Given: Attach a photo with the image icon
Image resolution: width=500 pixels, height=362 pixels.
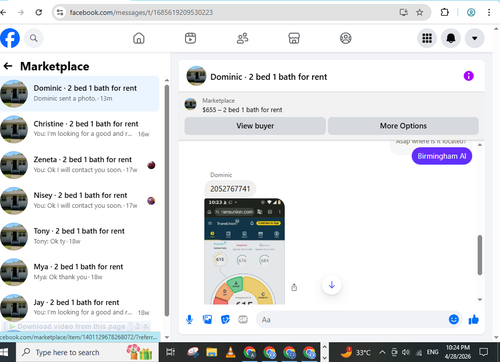Looking at the screenshot, I should (207, 320).
